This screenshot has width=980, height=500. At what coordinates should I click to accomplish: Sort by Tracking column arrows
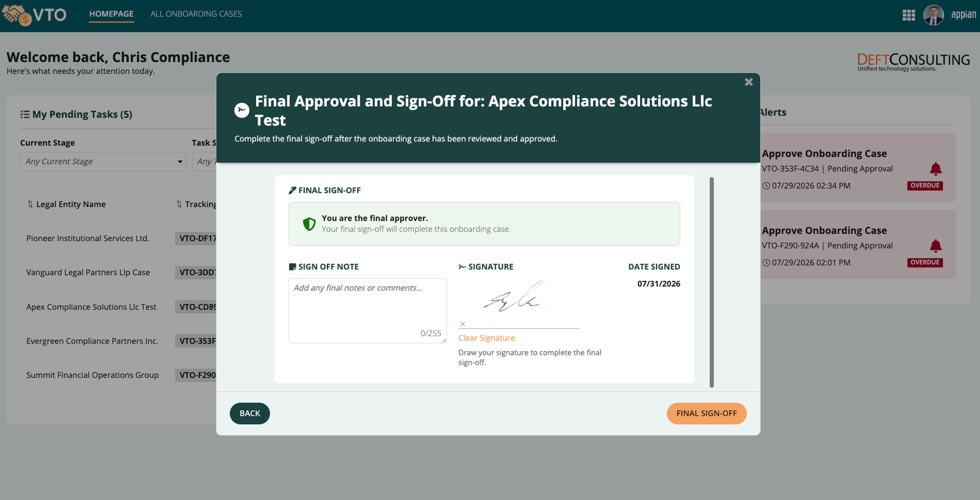179,204
